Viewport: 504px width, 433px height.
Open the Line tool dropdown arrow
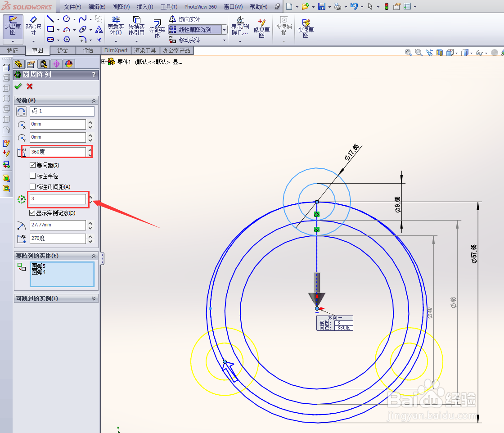[58, 19]
